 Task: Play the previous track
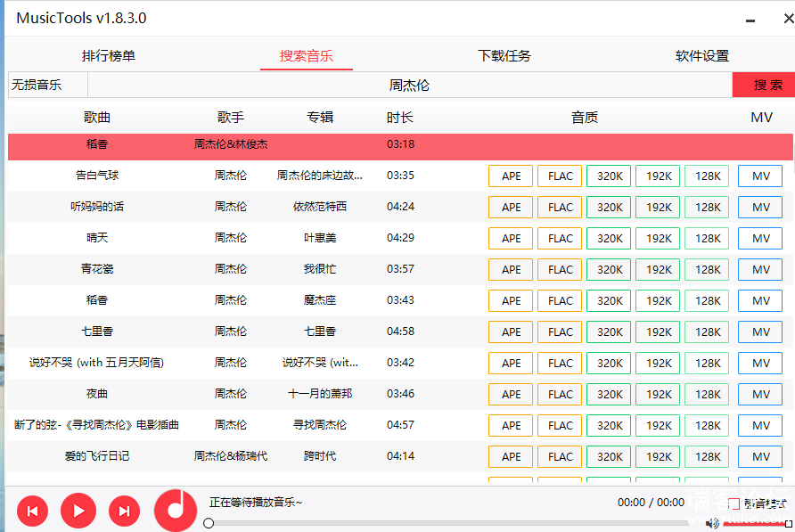(x=32, y=511)
